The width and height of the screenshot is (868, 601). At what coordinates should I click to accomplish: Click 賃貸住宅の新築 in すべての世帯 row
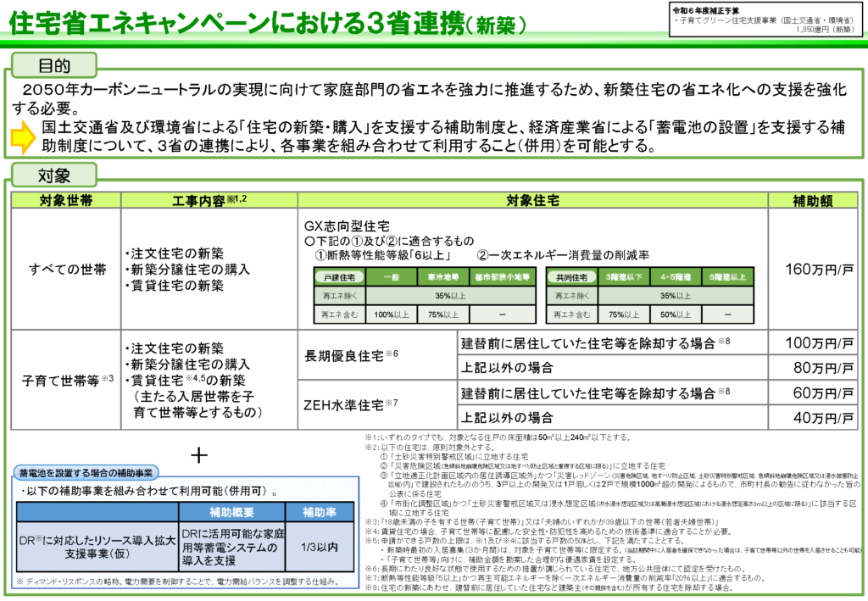[175, 286]
